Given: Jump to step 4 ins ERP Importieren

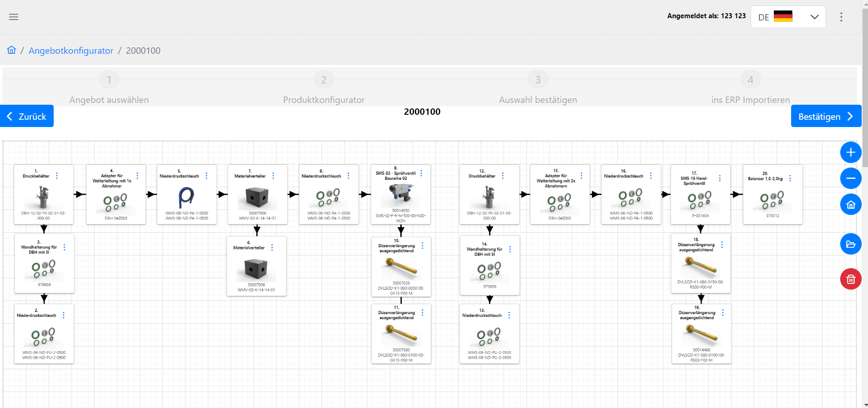Looking at the screenshot, I should [x=750, y=80].
